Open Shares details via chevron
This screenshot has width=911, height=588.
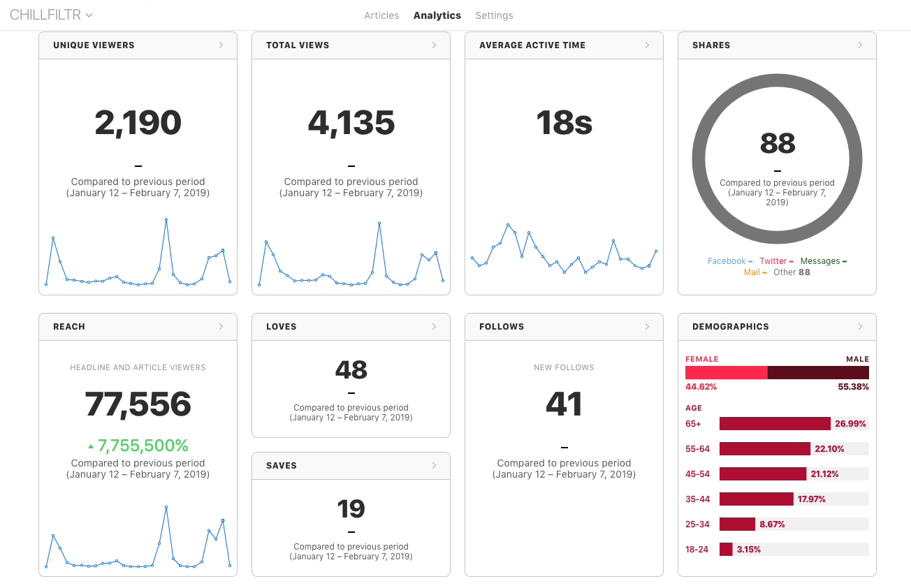861,45
